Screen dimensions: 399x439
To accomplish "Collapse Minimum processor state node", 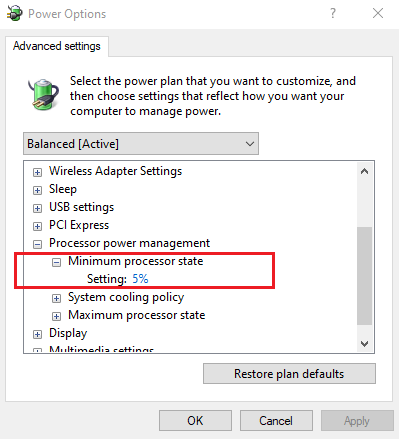I will (56, 262).
